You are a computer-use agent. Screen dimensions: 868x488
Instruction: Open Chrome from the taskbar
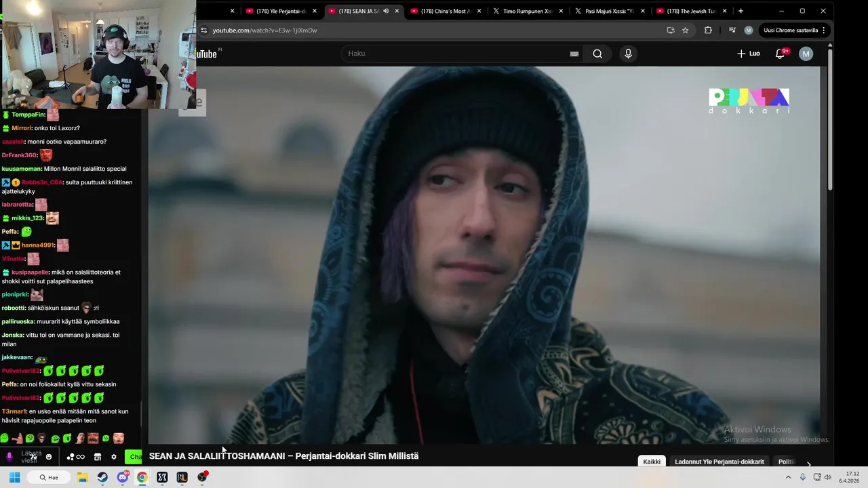(x=142, y=477)
